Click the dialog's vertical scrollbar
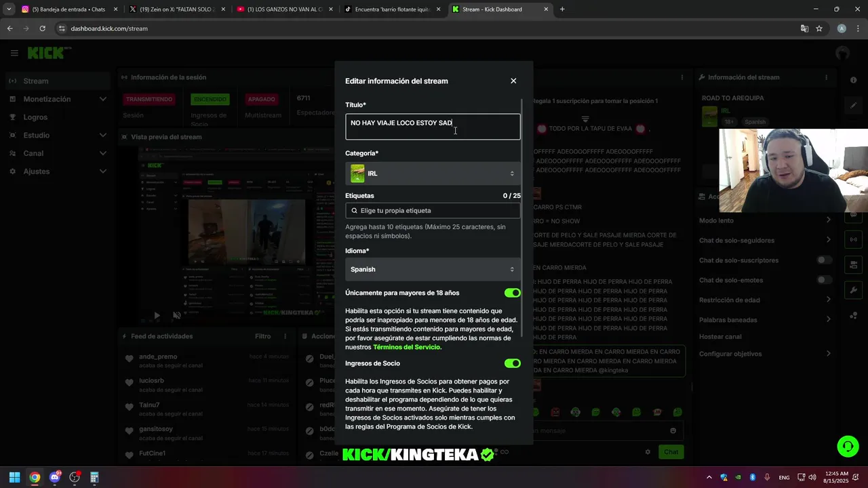 (522, 217)
